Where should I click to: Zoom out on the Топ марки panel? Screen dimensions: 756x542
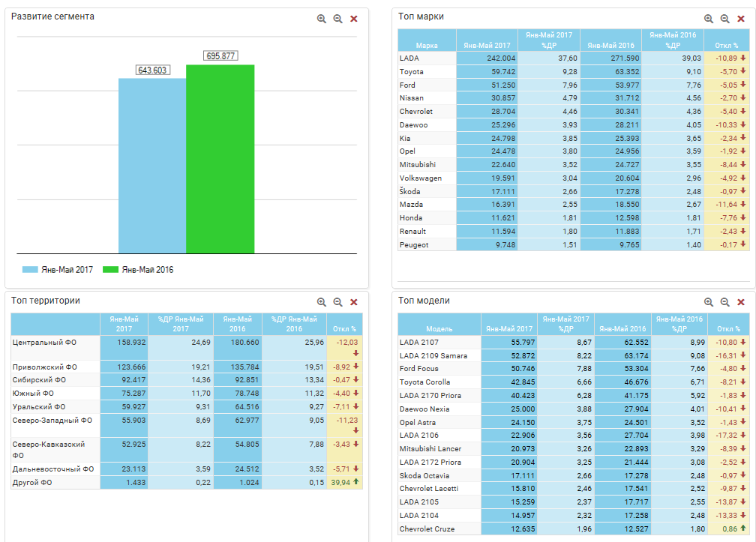724,19
